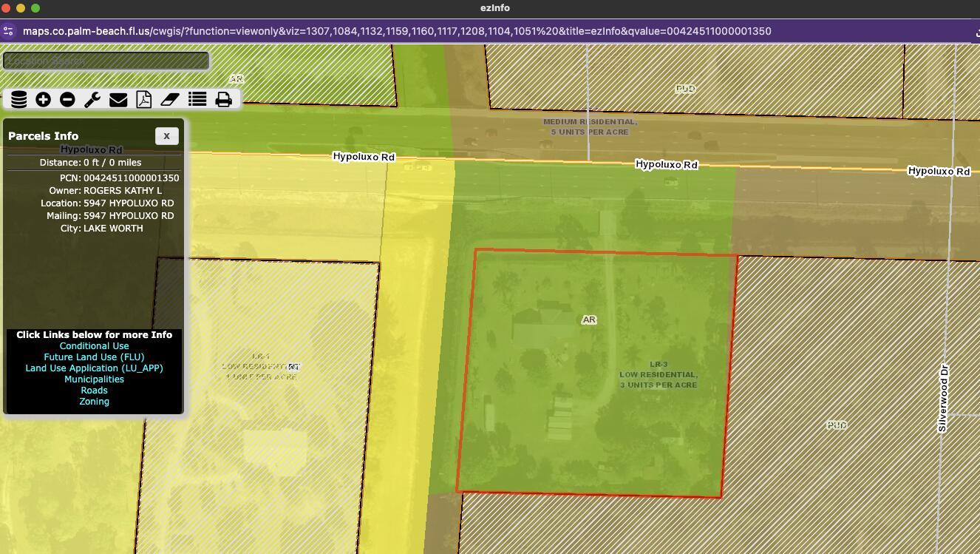Open the Zoning link
The height and width of the screenshot is (554, 980).
coord(94,402)
